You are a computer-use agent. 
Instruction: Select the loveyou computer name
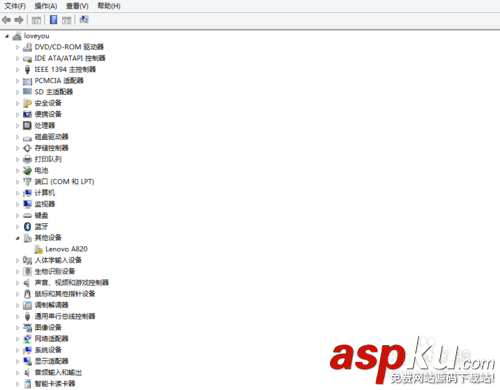click(x=36, y=36)
